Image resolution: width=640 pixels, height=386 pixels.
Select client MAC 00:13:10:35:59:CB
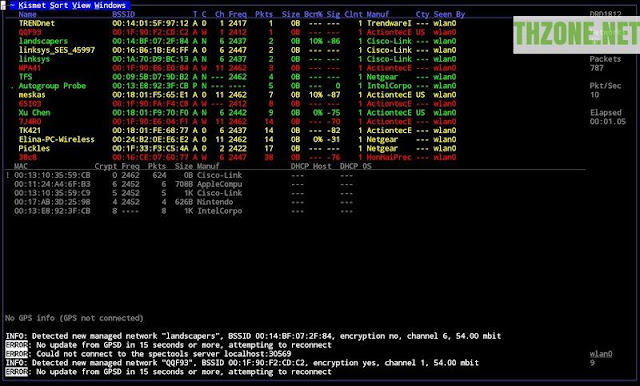52,175
